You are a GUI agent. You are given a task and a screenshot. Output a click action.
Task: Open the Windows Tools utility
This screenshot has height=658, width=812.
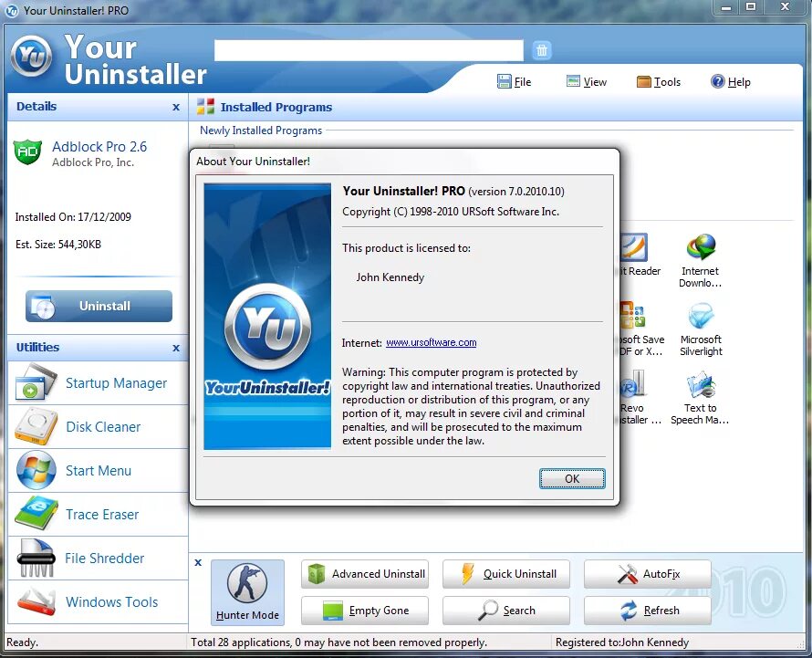tap(98, 602)
